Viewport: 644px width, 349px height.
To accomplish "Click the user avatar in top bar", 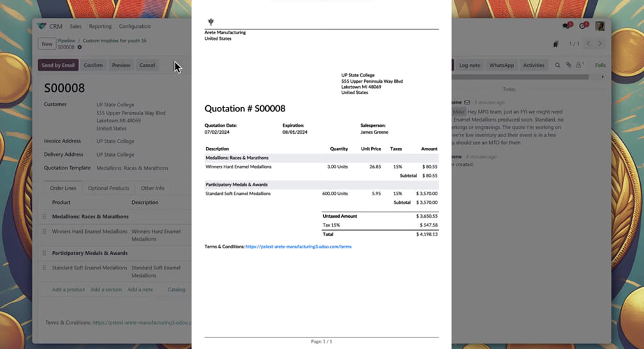I will pyautogui.click(x=600, y=26).
